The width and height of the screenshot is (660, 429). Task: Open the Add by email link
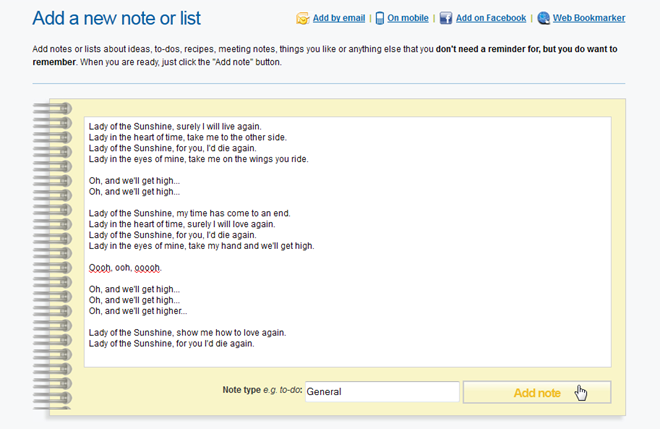pos(339,18)
